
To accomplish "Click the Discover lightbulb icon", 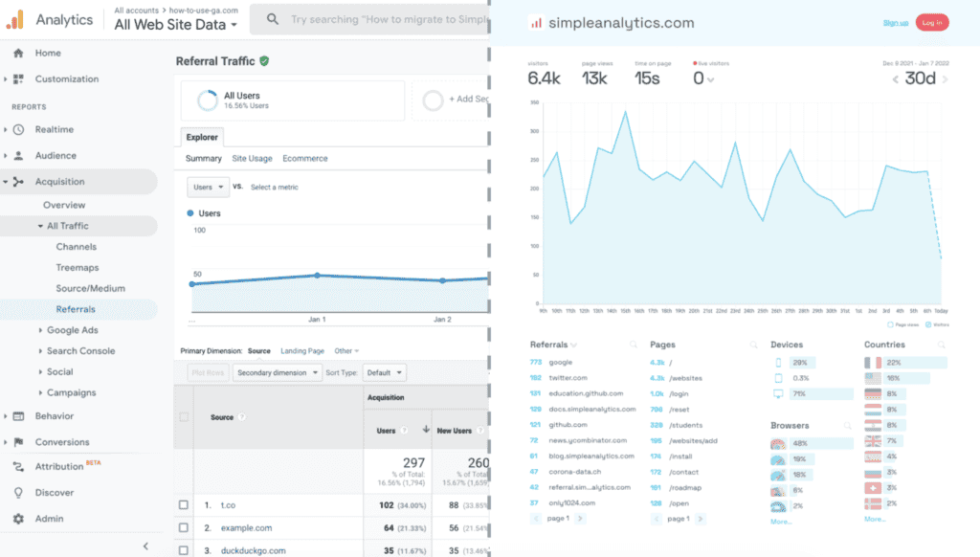I will pos(18,493).
